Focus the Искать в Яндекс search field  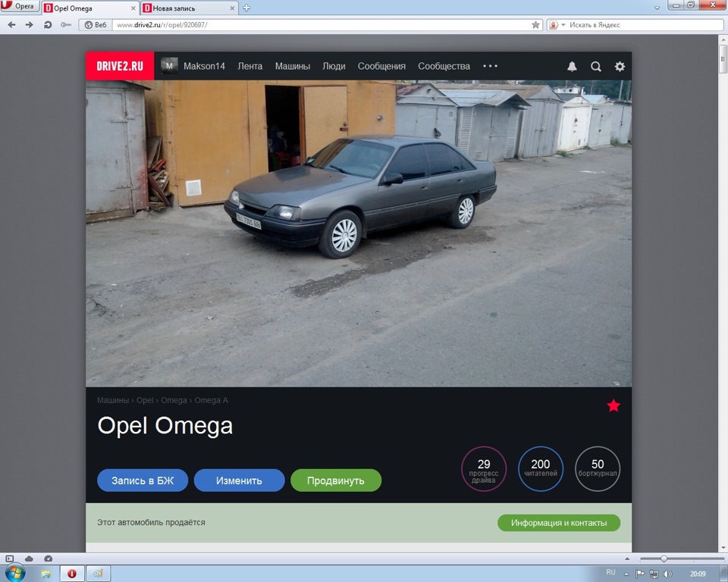(x=645, y=25)
